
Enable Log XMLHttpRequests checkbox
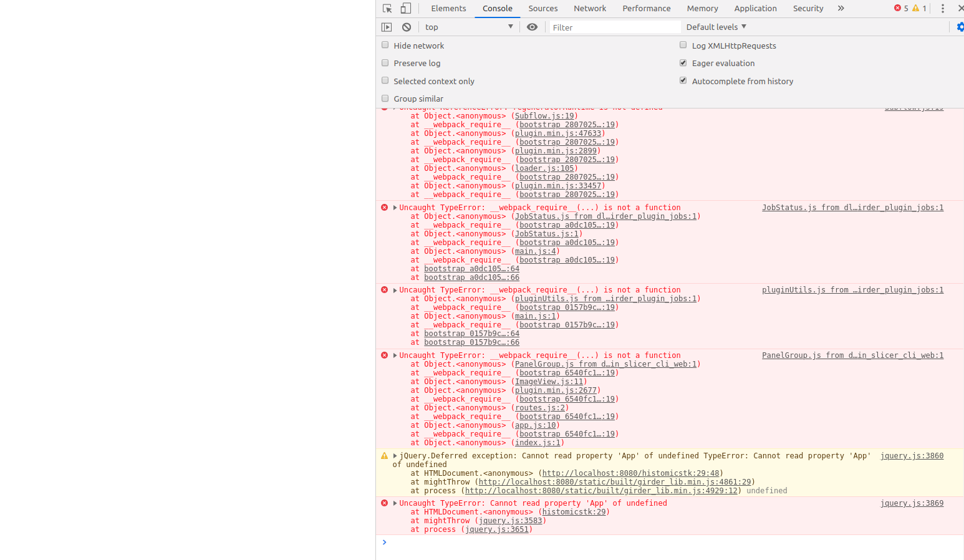point(683,45)
